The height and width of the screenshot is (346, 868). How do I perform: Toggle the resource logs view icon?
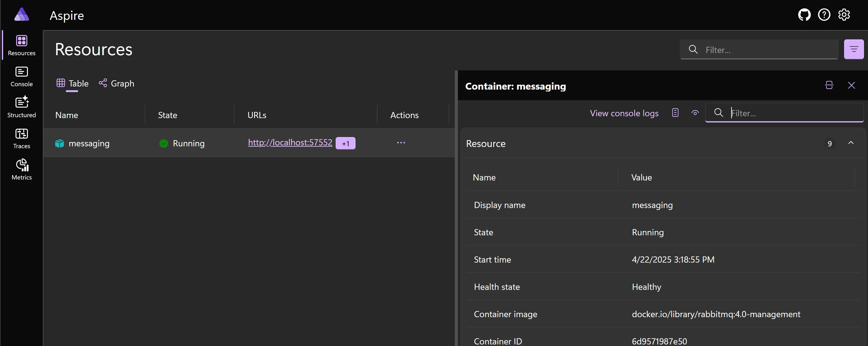click(675, 113)
